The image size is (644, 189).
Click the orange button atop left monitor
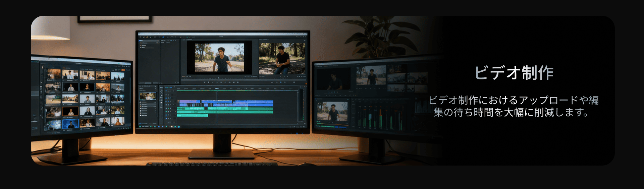coord(123,70)
